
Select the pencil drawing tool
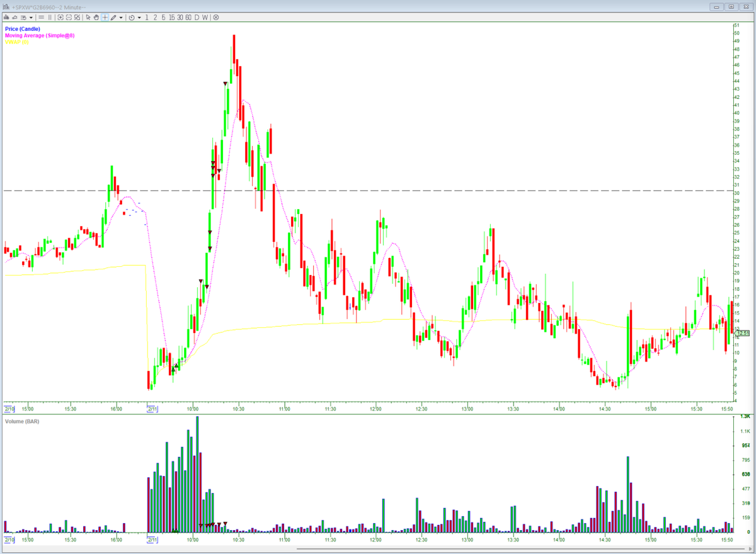[x=113, y=18]
